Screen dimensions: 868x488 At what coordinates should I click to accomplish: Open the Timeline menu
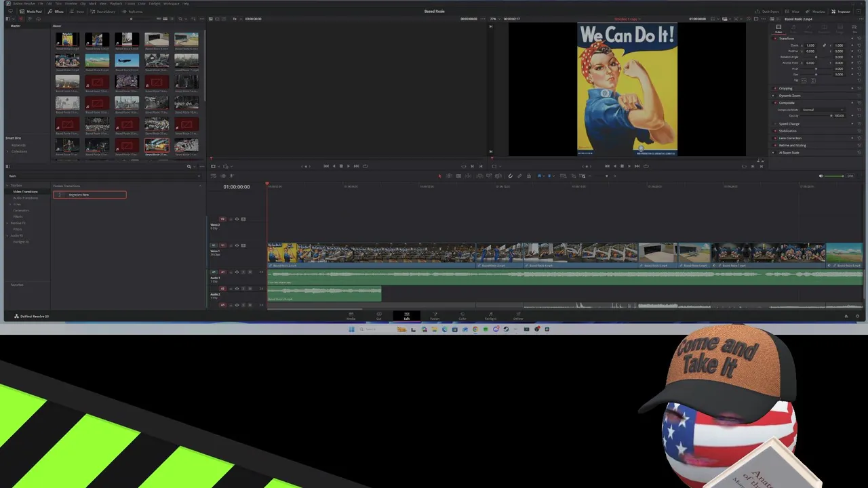(x=71, y=3)
